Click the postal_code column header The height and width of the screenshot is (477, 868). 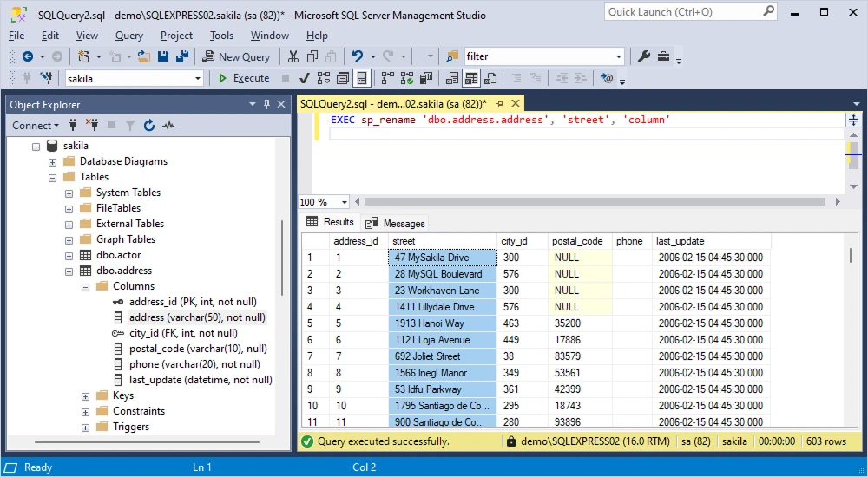click(x=580, y=241)
